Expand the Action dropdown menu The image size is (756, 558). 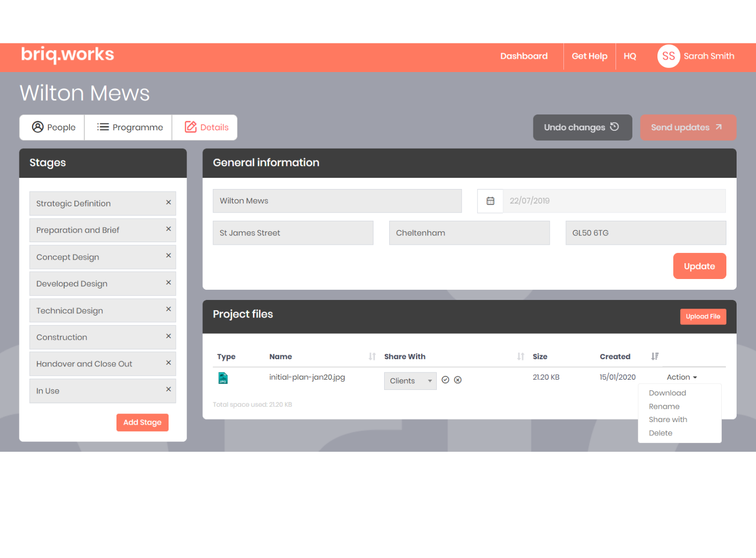[681, 377]
